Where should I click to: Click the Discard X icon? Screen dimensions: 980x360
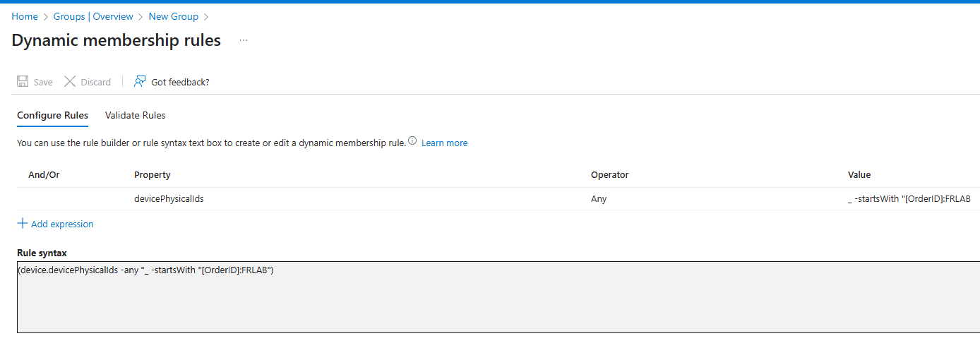pos(70,82)
